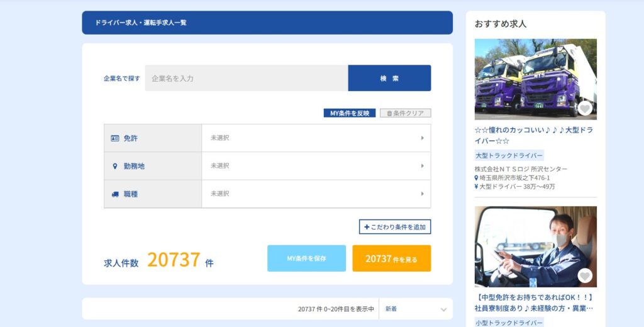Click the license card icon beside 免許
Screen dimensions: 644x327
115,138
